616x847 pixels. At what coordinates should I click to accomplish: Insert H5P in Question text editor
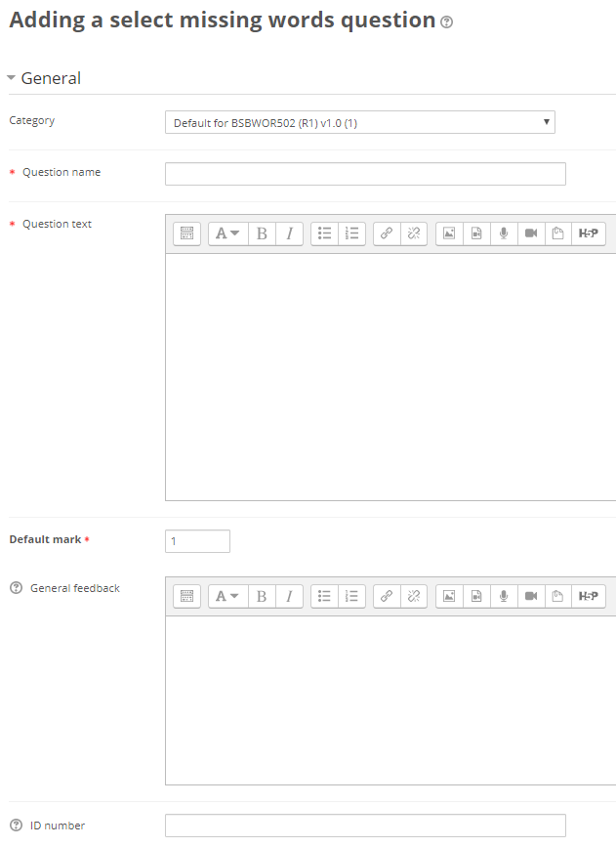pos(589,233)
